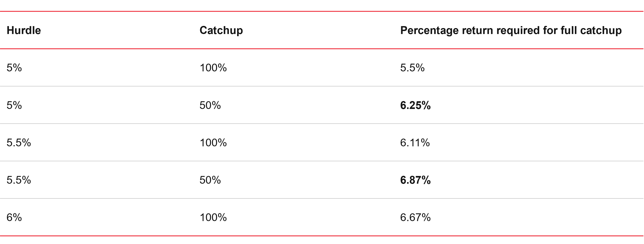This screenshot has height=244, width=644.
Task: Click the red divider below the header row
Action: [x=322, y=49]
